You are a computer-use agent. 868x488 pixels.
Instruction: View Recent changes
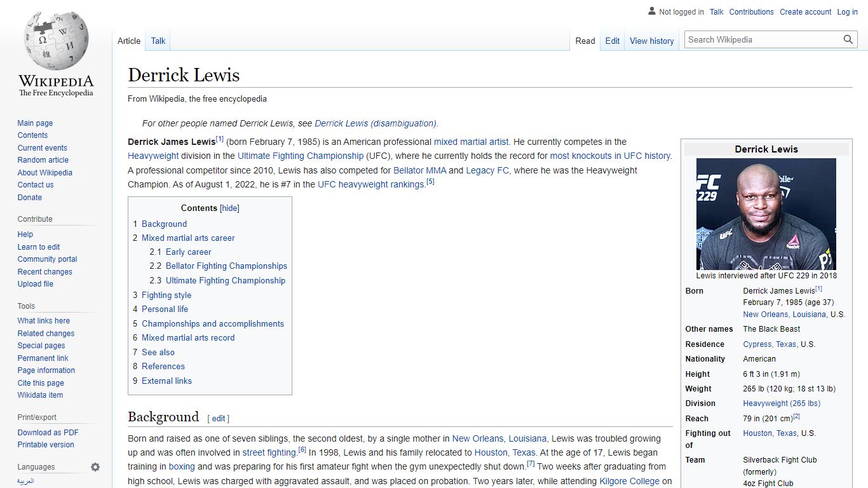point(44,272)
